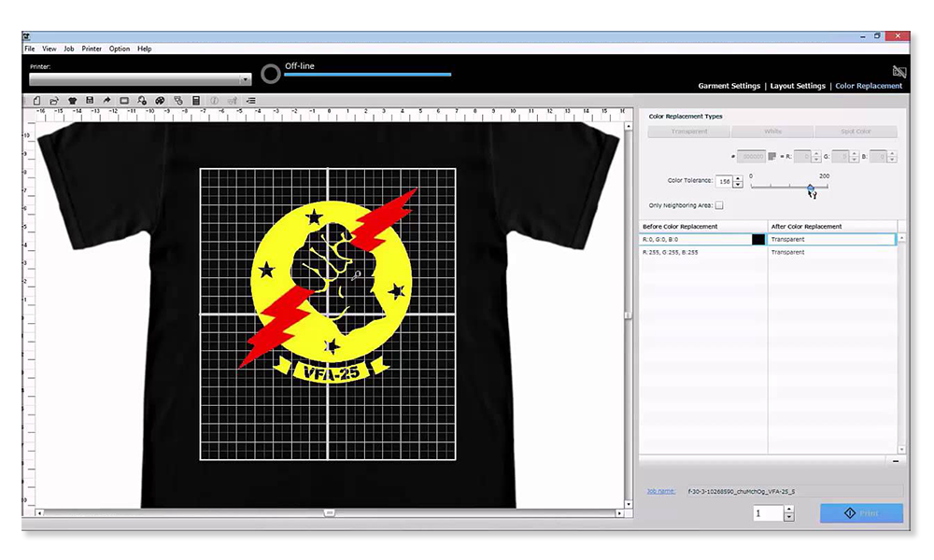Viewport: 934px width, 560px height.
Task: Switch to Color Replacement tab
Action: [869, 86]
